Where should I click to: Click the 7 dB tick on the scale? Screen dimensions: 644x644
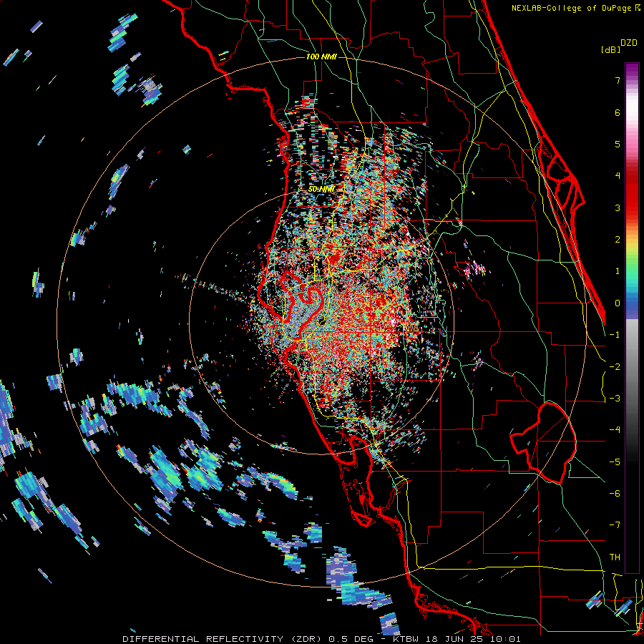coord(618,80)
